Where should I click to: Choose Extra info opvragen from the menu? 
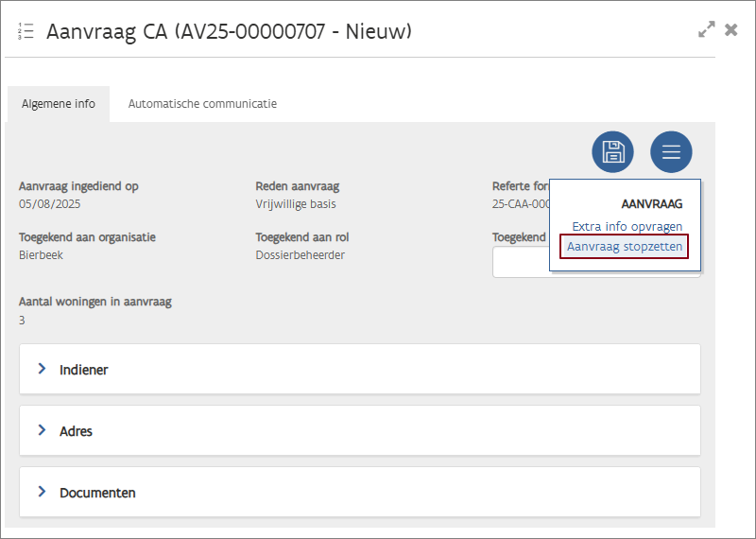point(627,227)
